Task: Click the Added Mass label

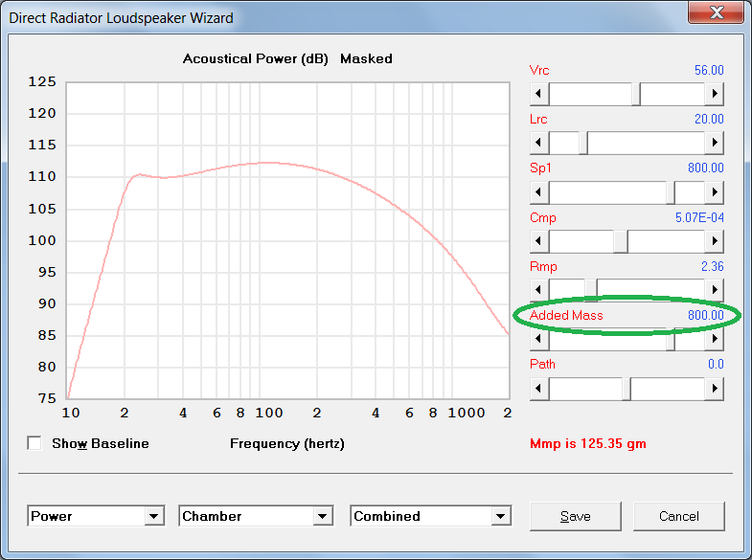Action: (x=566, y=315)
